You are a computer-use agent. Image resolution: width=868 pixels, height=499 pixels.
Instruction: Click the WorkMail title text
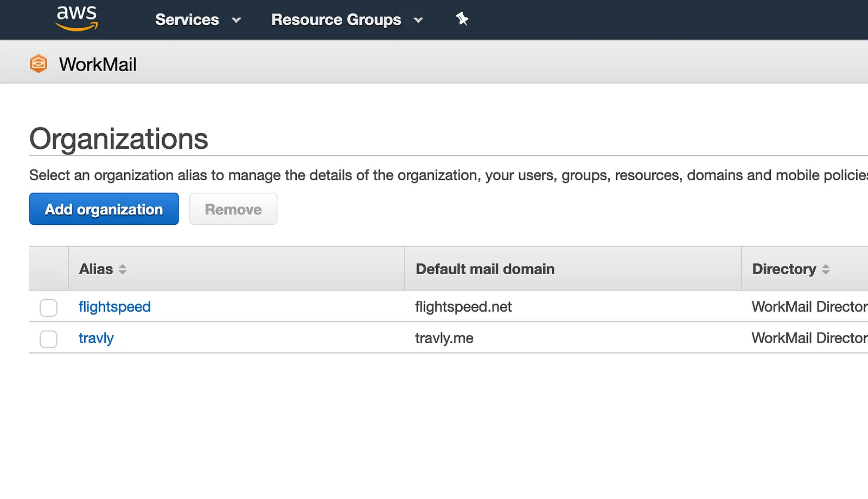(x=98, y=65)
